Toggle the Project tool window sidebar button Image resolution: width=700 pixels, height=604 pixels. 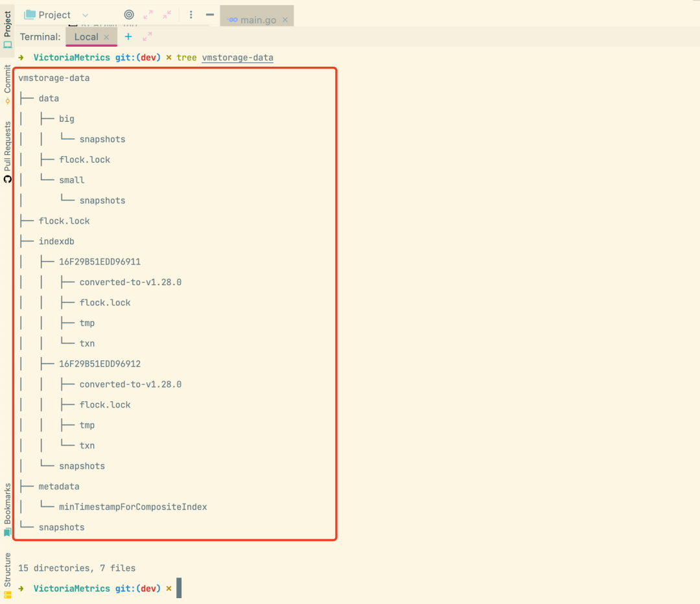point(7,30)
